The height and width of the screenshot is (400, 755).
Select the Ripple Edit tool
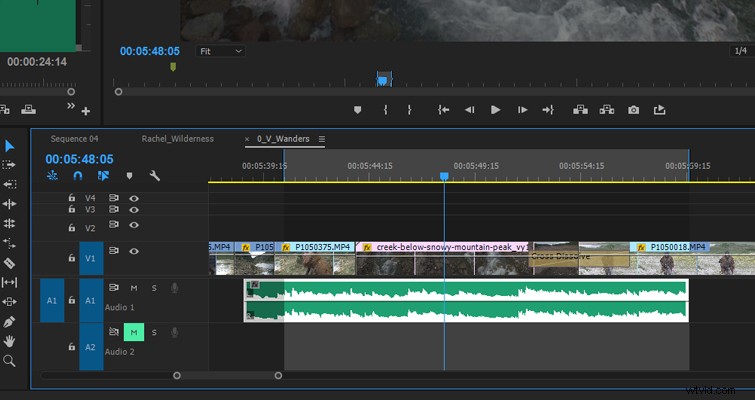pyautogui.click(x=9, y=204)
